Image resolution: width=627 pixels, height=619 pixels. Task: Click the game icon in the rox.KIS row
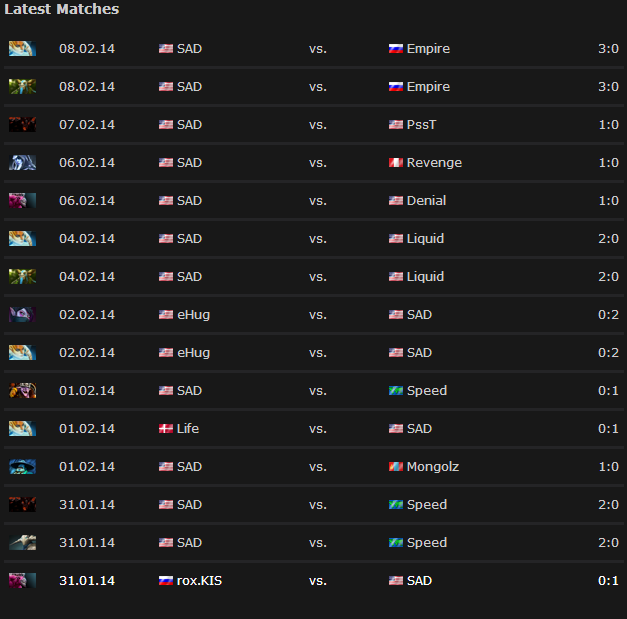[22, 581]
